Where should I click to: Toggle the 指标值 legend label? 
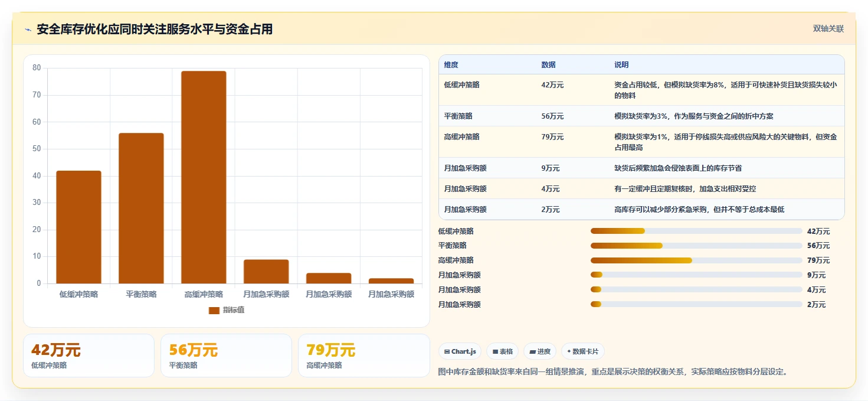click(234, 311)
